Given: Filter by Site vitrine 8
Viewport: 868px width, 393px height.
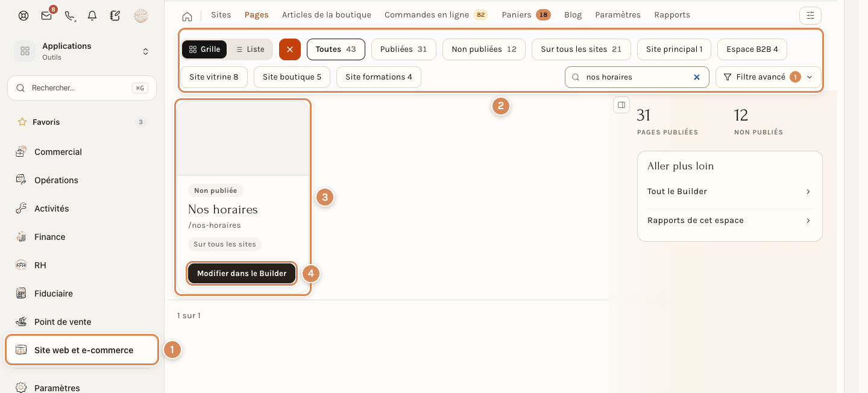Looking at the screenshot, I should (x=214, y=77).
